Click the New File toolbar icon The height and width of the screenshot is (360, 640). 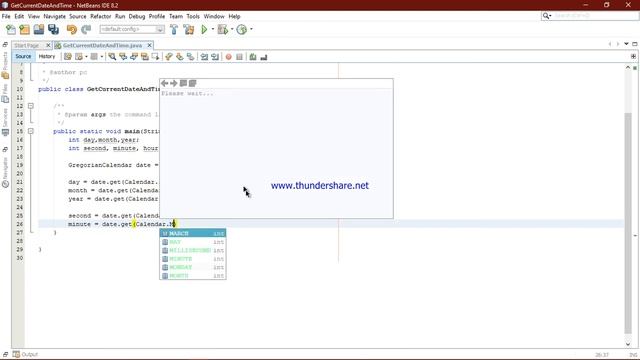11,29
